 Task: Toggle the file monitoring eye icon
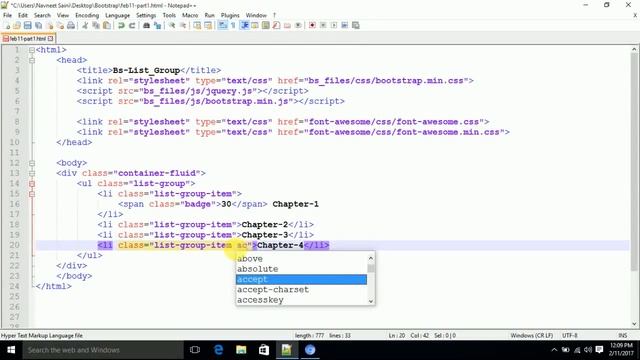(298, 25)
